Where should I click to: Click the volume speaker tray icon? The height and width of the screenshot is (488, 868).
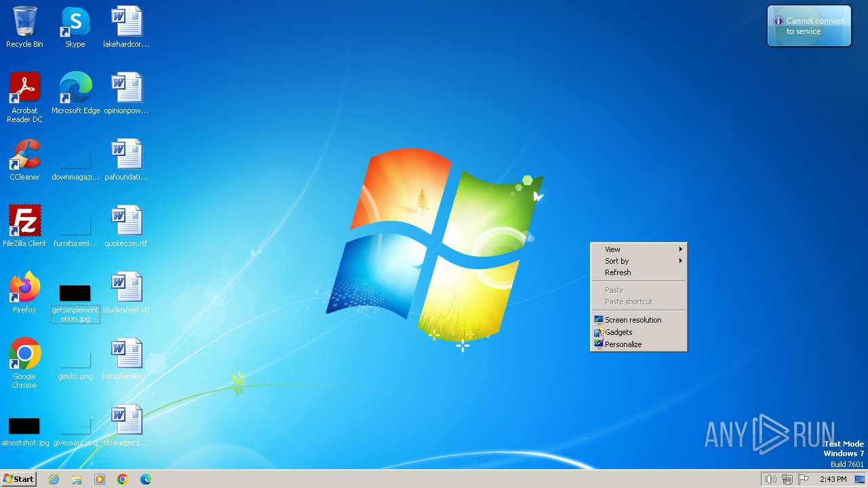770,479
